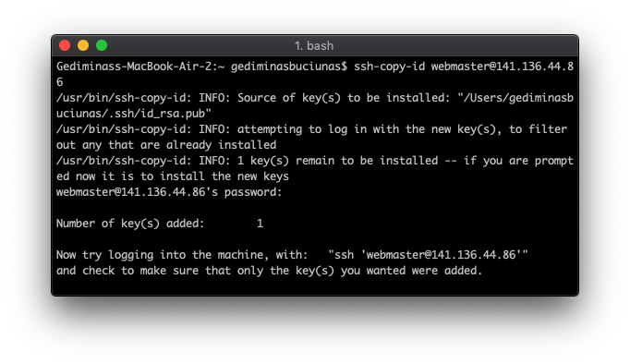This screenshot has height=364, width=630.
Task: Click the ssh-copy-id command in the prompt
Action: [389, 67]
